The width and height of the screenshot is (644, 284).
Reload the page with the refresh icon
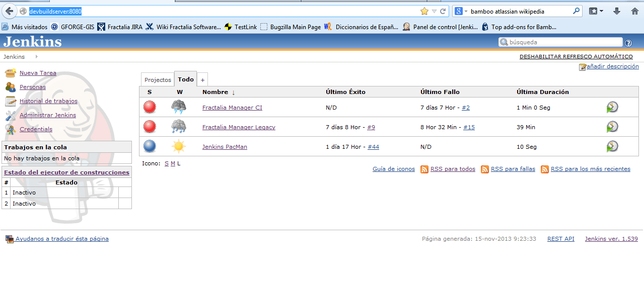pyautogui.click(x=443, y=11)
